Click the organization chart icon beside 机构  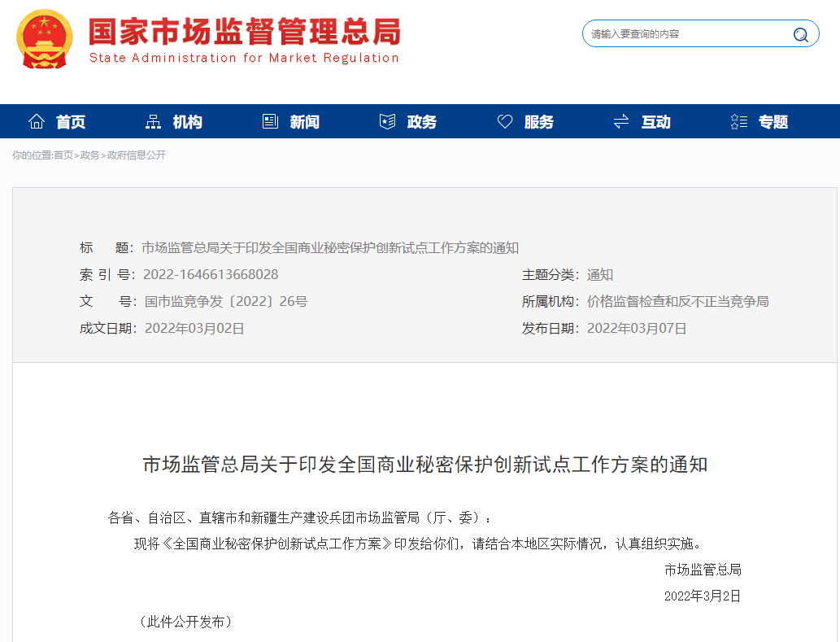point(153,122)
